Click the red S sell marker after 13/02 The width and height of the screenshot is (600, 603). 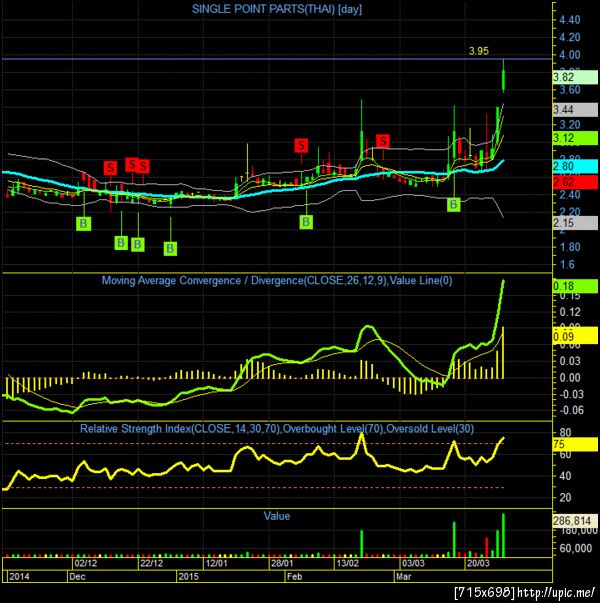click(383, 141)
